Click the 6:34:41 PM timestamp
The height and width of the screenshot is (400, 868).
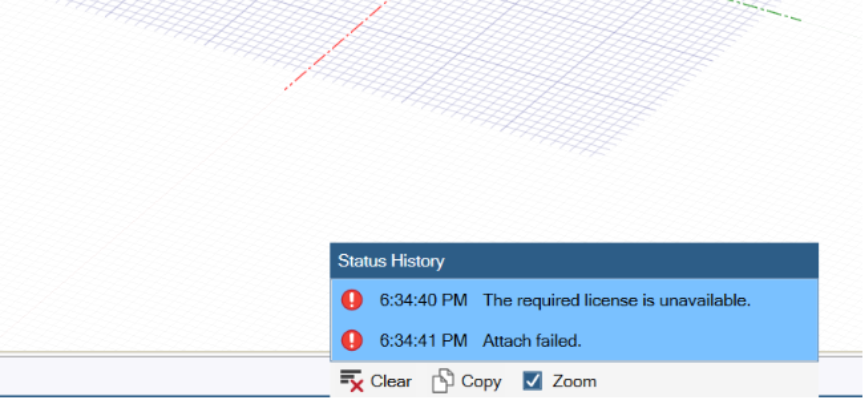point(423,340)
